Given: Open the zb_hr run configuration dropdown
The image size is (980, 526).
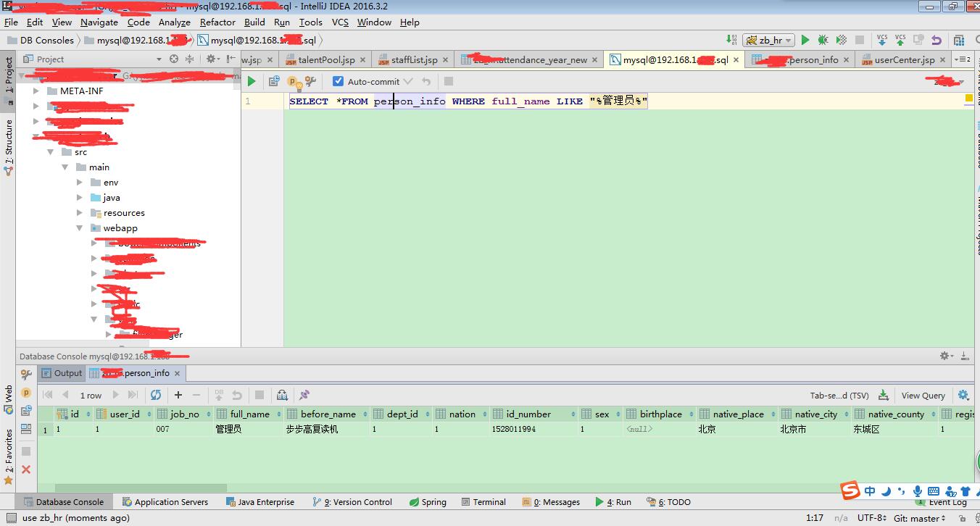Looking at the screenshot, I should pyautogui.click(x=768, y=40).
